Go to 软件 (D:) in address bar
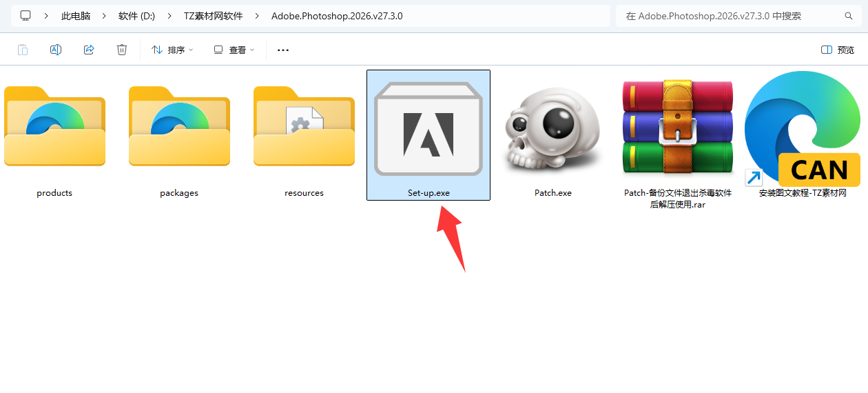The width and height of the screenshot is (868, 393). [x=136, y=16]
